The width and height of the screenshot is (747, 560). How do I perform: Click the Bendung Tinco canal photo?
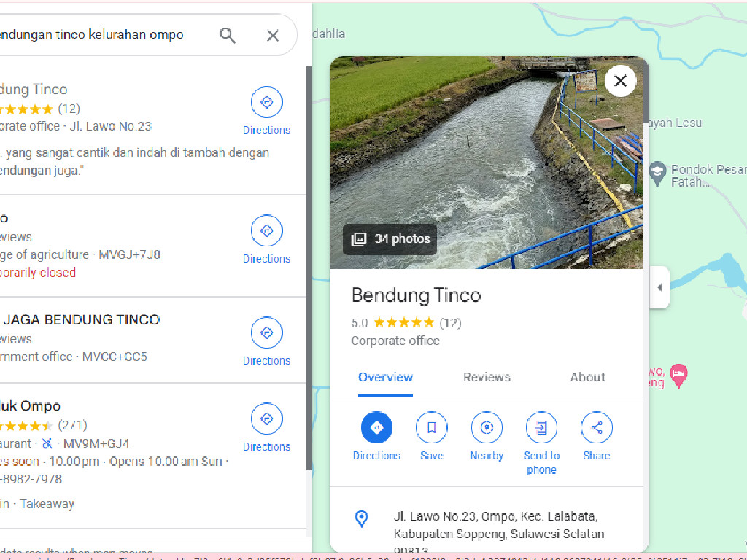(486, 163)
